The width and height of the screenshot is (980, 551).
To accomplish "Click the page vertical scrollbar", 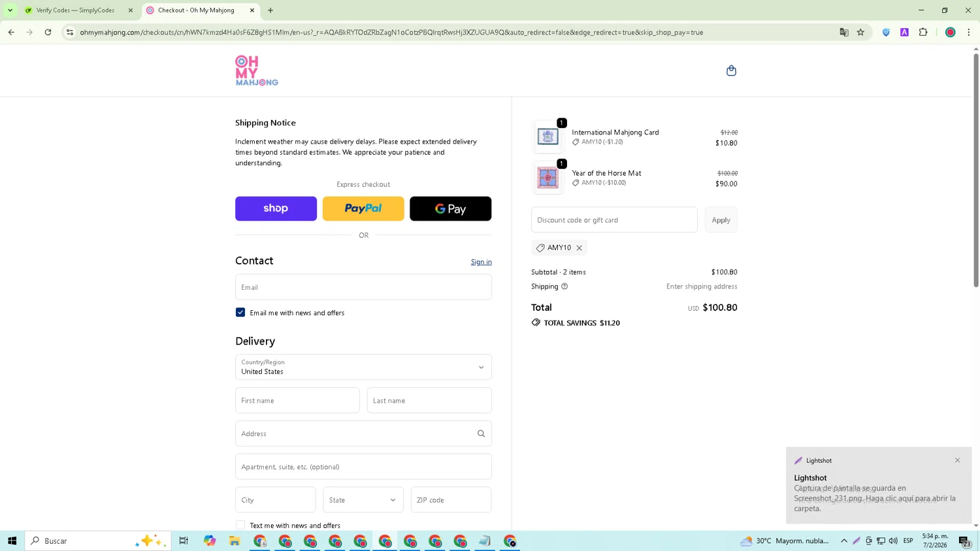I will tap(975, 170).
